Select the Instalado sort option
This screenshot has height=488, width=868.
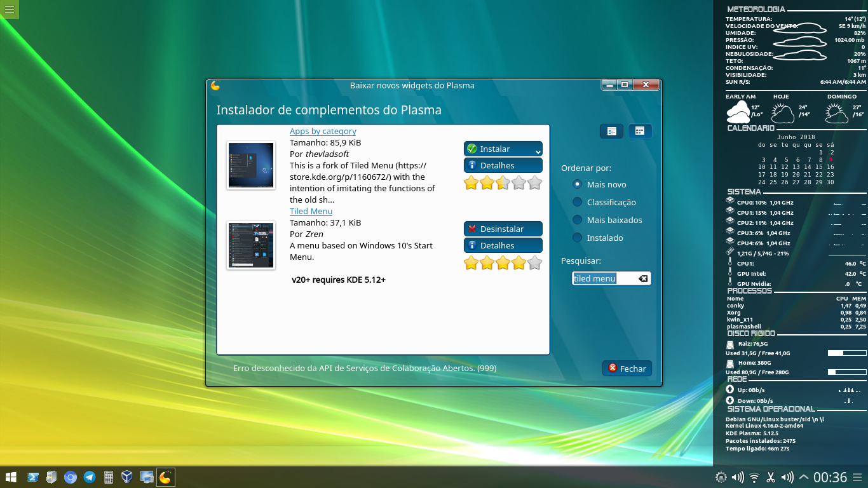click(x=597, y=238)
